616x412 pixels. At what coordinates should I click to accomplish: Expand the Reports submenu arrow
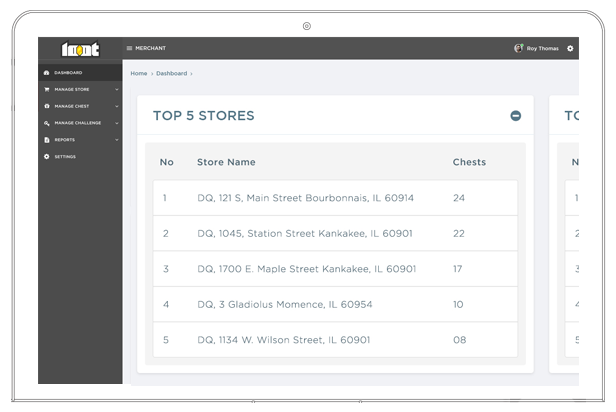coord(117,140)
